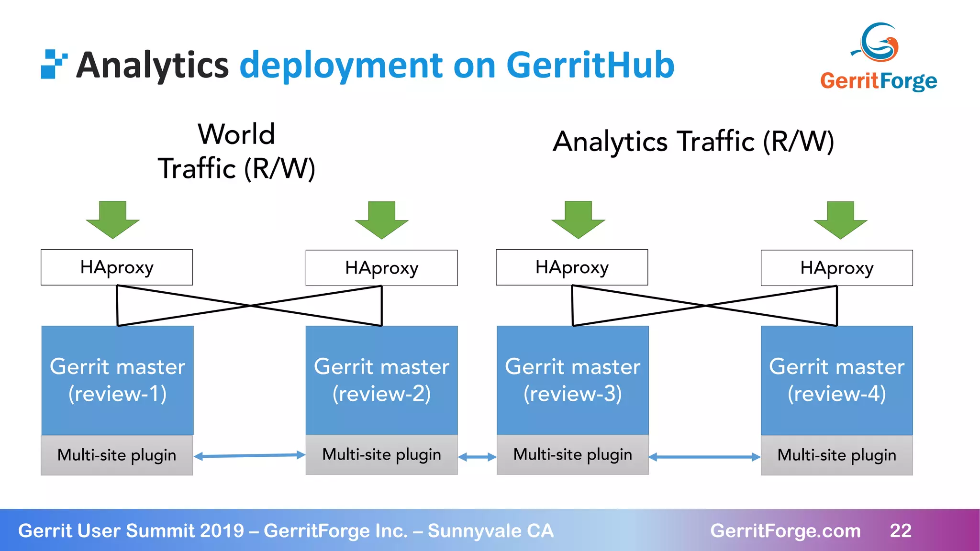Click 'Gerrit User Summit 2019' footer text

(131, 531)
